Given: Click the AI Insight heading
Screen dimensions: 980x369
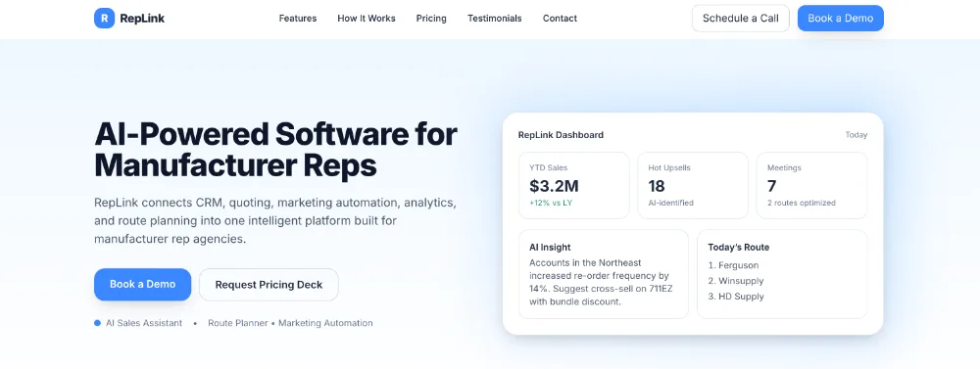Looking at the screenshot, I should tap(550, 248).
